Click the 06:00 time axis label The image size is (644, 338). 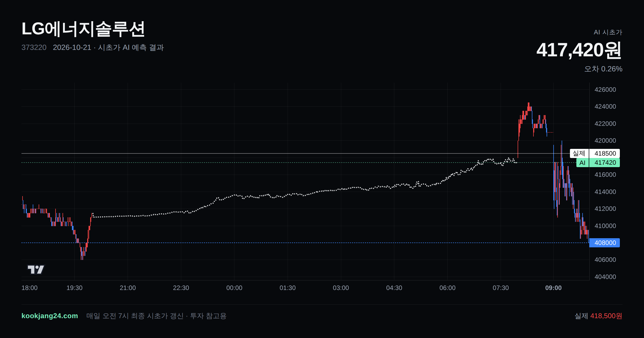[x=447, y=288]
